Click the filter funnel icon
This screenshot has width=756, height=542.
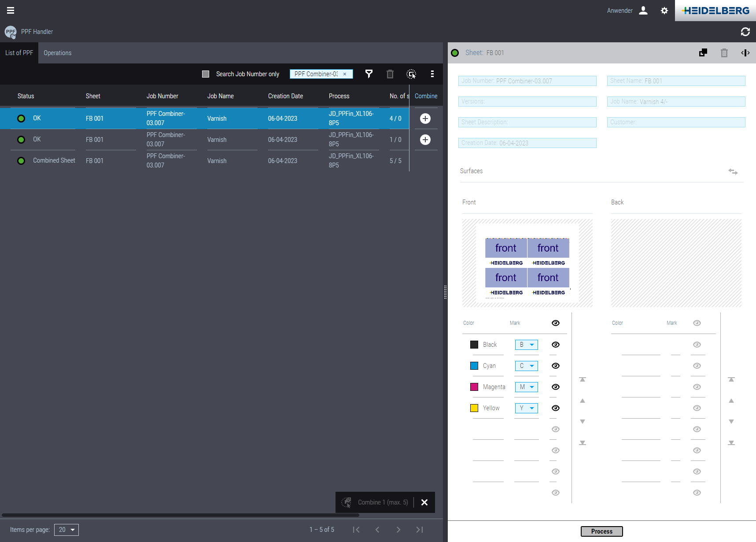click(x=369, y=74)
